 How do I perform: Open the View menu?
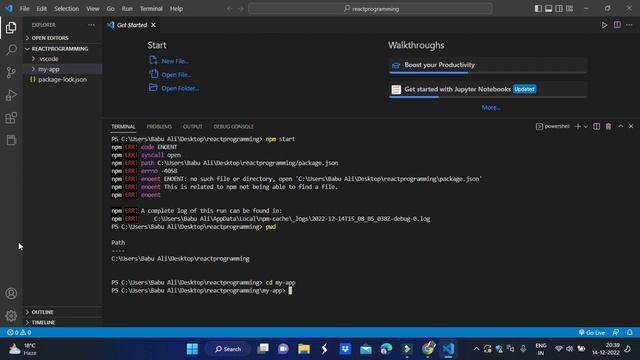93,9
